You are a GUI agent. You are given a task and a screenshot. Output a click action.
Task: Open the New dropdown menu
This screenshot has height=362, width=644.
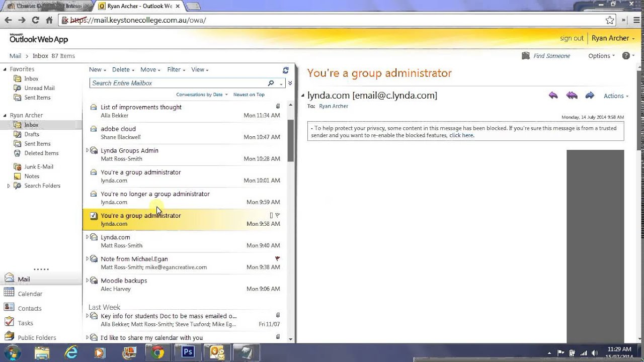pyautogui.click(x=98, y=70)
